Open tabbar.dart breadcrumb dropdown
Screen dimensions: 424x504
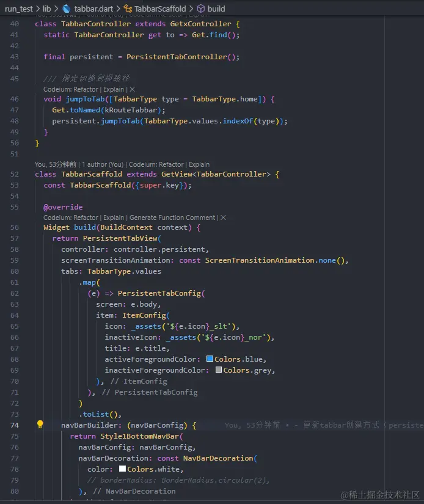[x=93, y=9]
